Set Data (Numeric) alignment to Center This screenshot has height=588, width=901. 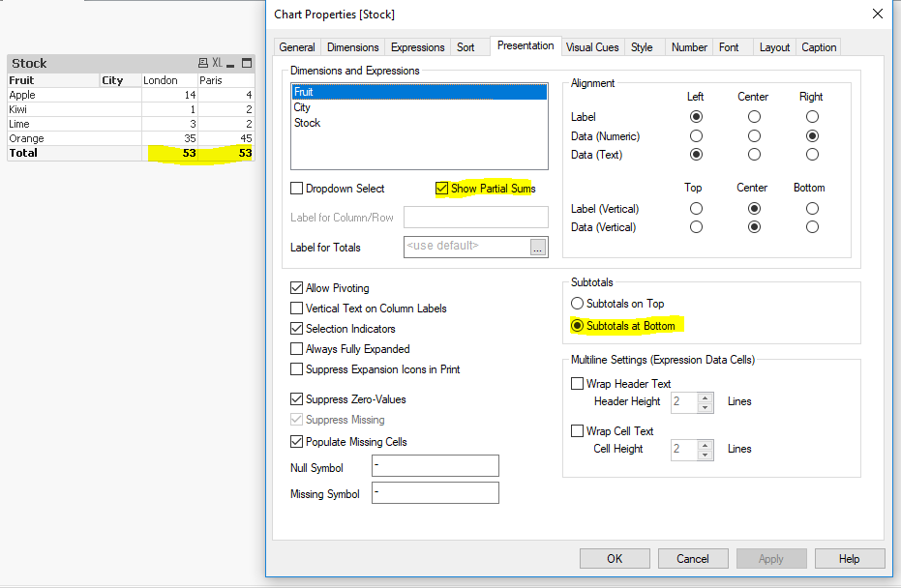coord(755,136)
